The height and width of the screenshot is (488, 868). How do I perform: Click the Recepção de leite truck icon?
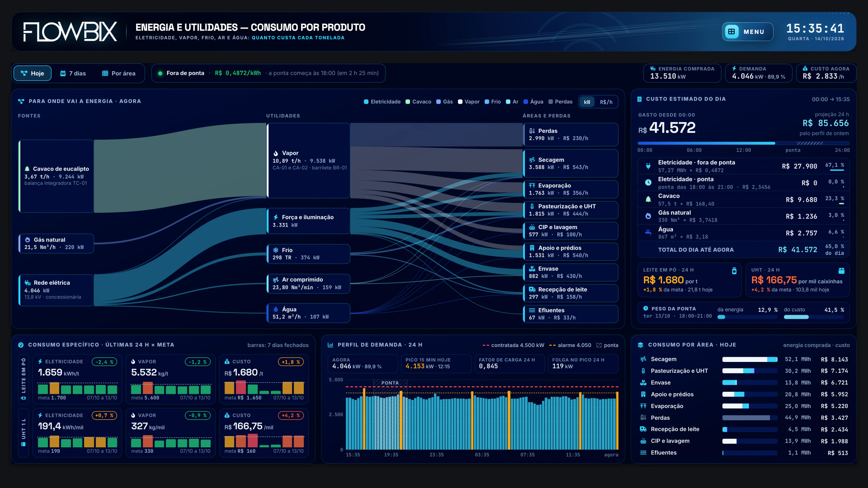point(532,289)
